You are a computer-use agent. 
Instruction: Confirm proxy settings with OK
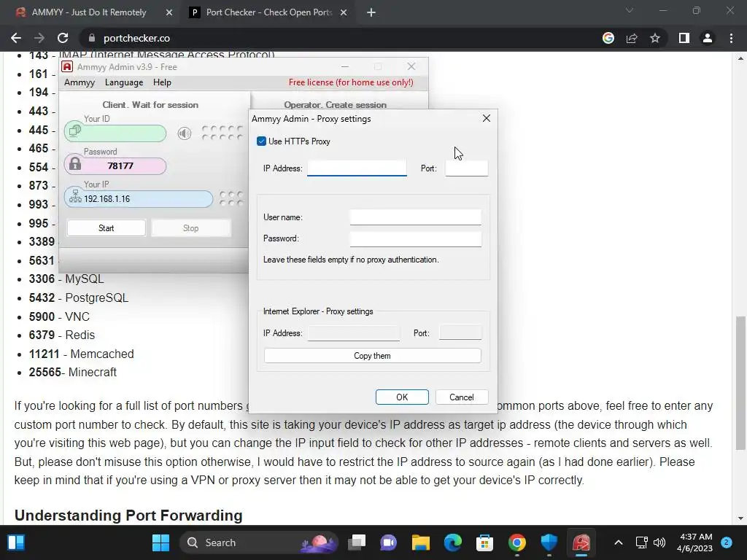point(402,397)
